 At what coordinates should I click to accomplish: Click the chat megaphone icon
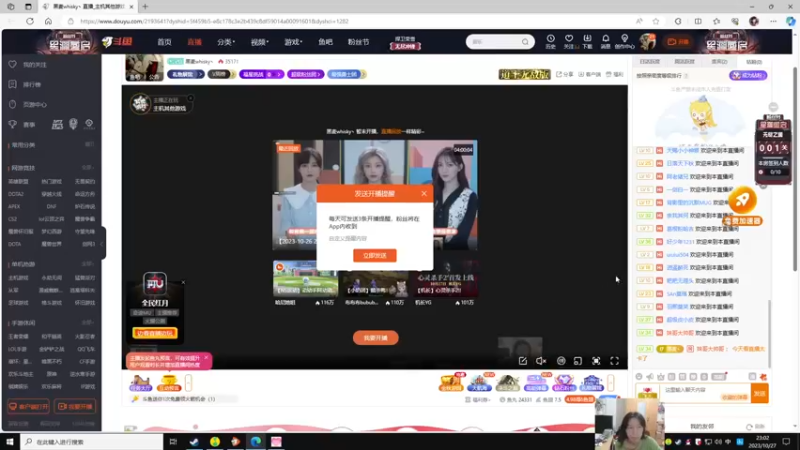point(649,377)
